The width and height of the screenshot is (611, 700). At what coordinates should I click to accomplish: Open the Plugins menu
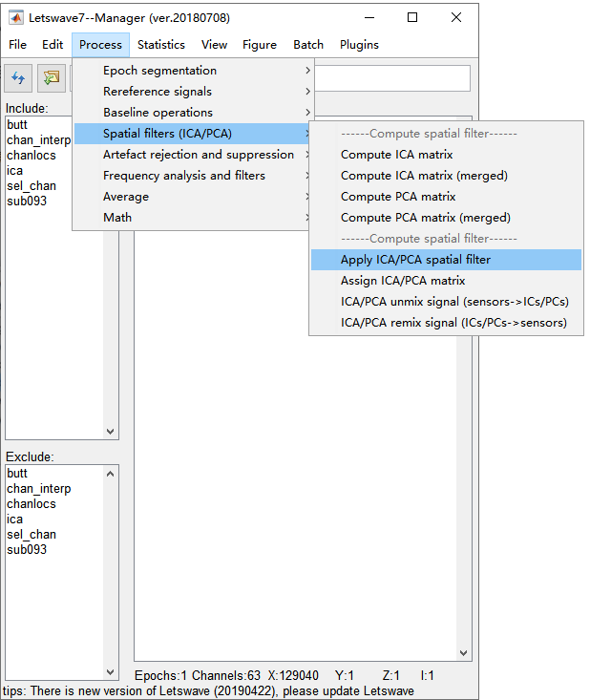359,45
